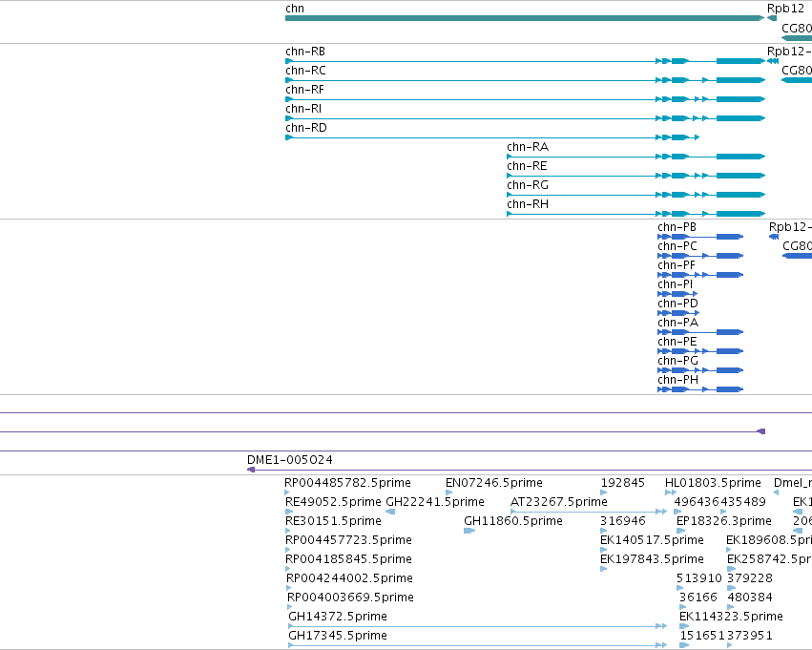Select the 36166 feature label
Screen dimensions: 812x650
tap(698, 598)
